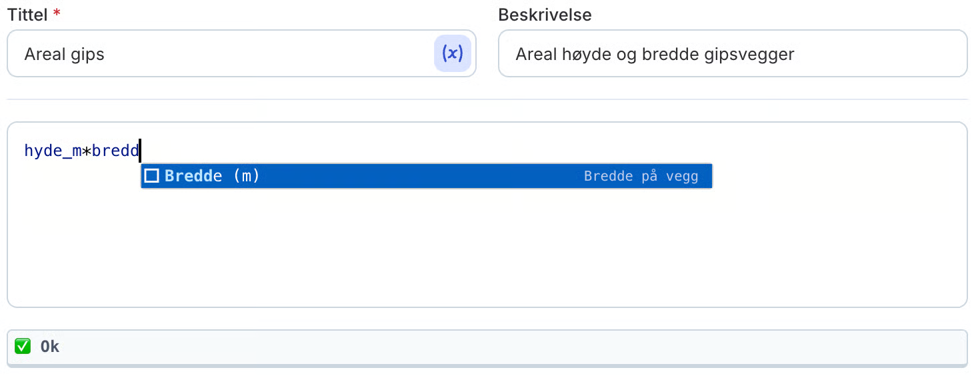
Task: Click the red required asterisk by Tittel
Action: (57, 13)
